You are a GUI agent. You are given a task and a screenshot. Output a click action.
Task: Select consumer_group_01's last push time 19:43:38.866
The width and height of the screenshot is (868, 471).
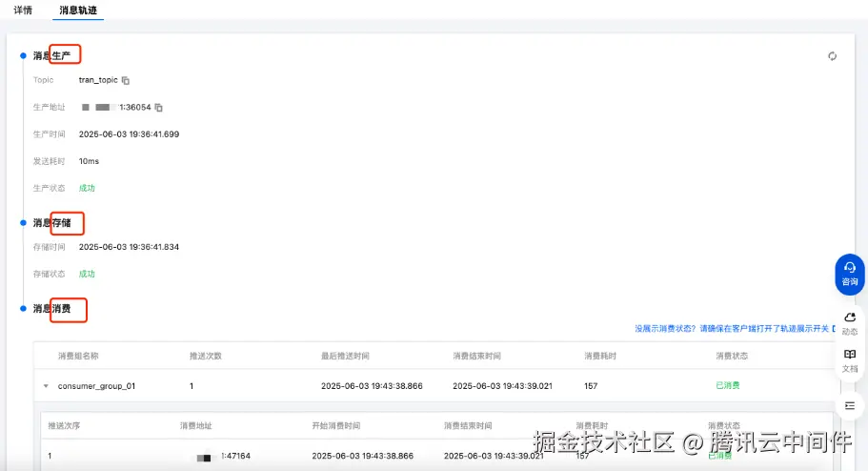click(372, 386)
